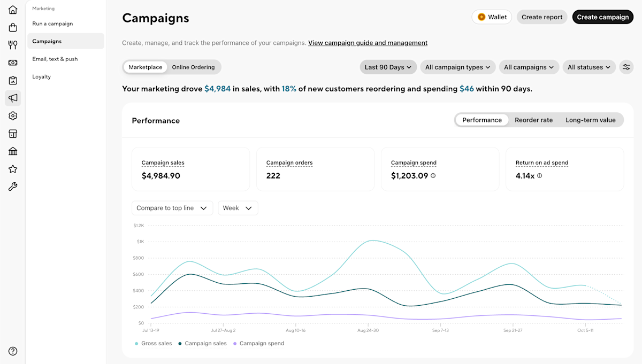Screen dimensions: 642x364
Task: Select Campaigns in the Marketing menu
Action: point(65,41)
